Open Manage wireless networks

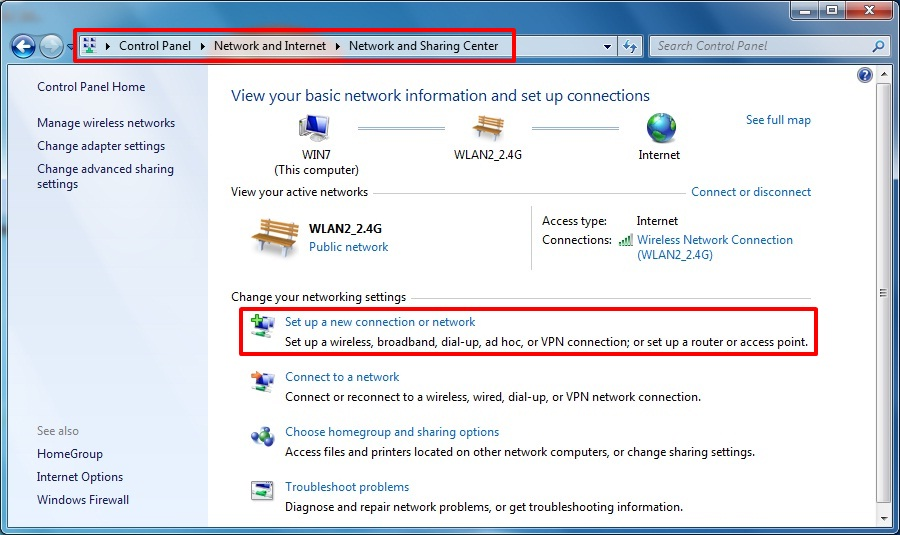(x=106, y=123)
